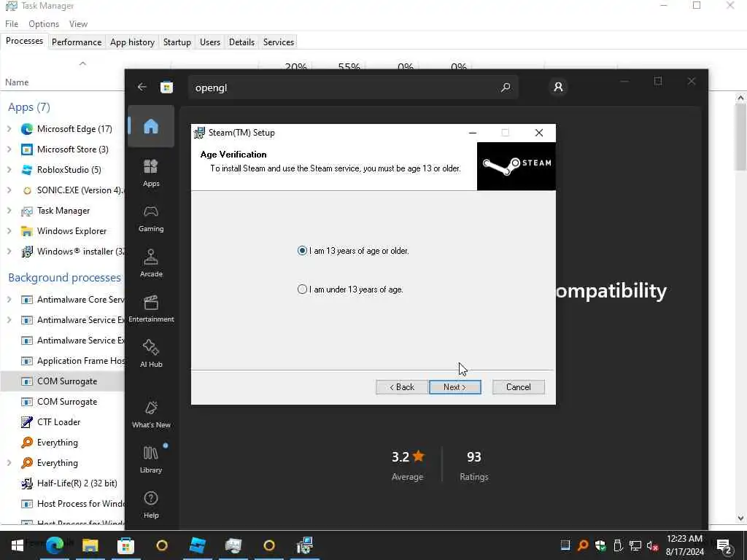Open File Explorer from taskbar

[90, 545]
